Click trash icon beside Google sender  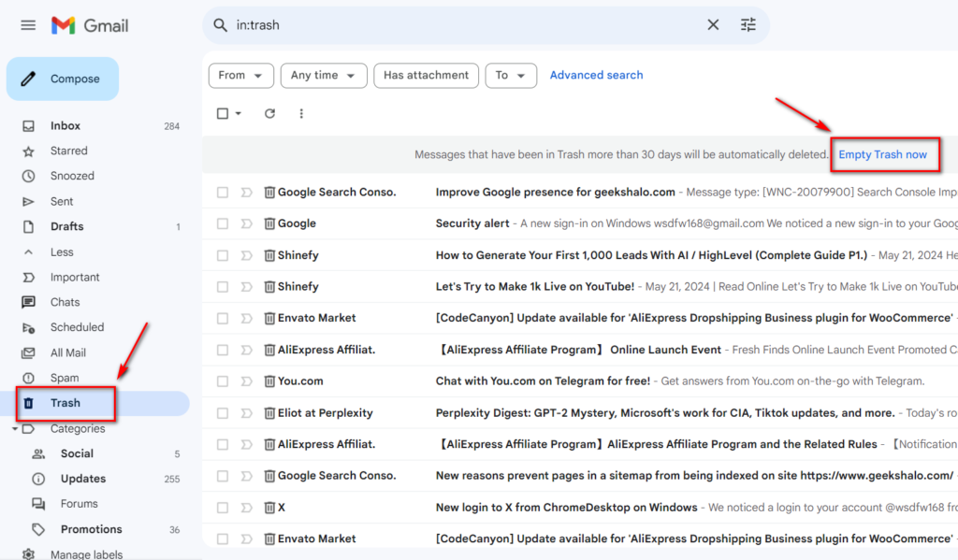(x=269, y=223)
